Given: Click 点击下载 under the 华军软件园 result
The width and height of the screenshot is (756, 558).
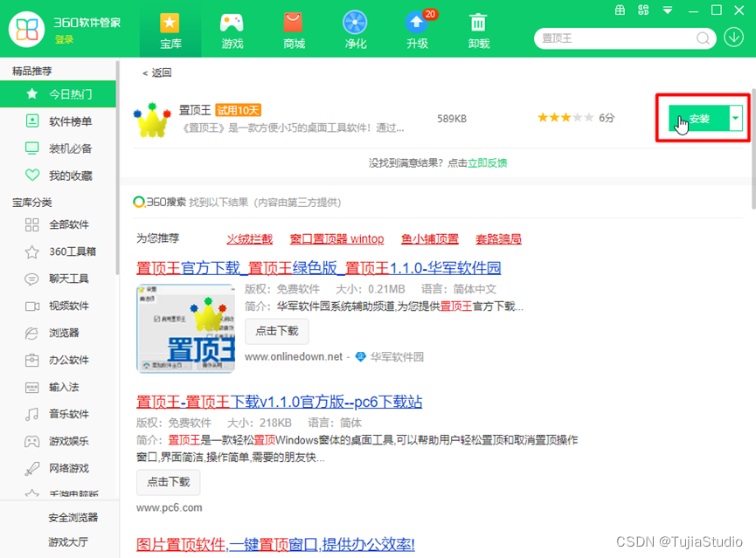Looking at the screenshot, I should pos(277,331).
